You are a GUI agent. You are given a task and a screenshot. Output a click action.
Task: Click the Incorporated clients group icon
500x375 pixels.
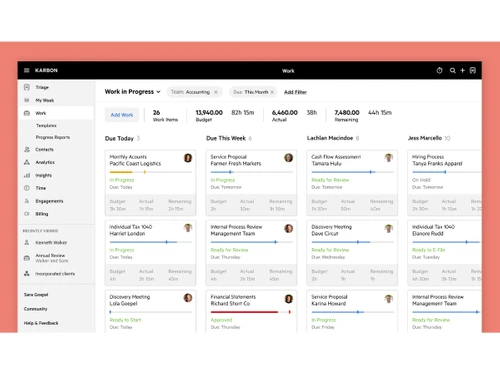tap(27, 274)
